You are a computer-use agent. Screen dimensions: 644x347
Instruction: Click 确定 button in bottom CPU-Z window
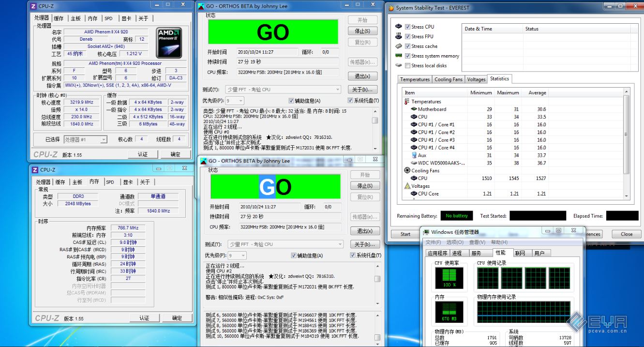(177, 318)
